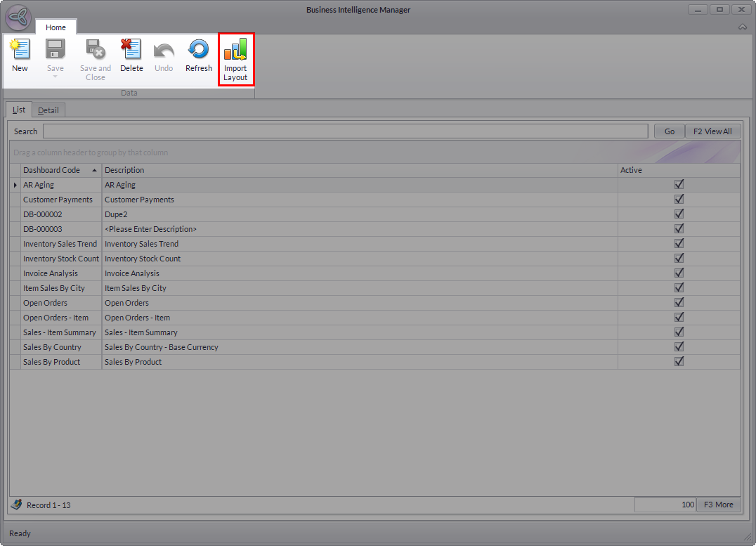Collapse the ribbon using the chevron
756x546 pixels.
tap(743, 27)
